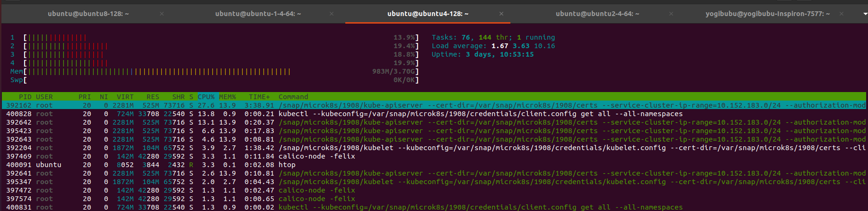Select highlighted process row PID 392162
The image size is (868, 211).
434,105
